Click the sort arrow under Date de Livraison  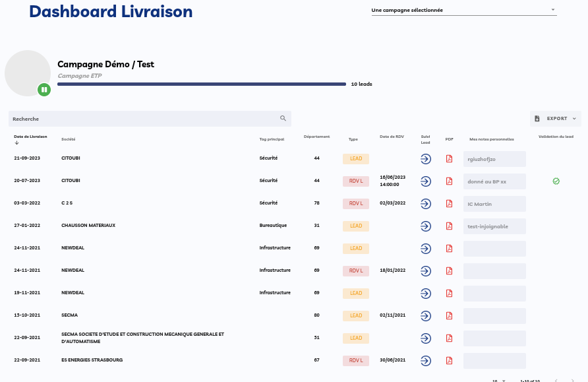tap(17, 143)
